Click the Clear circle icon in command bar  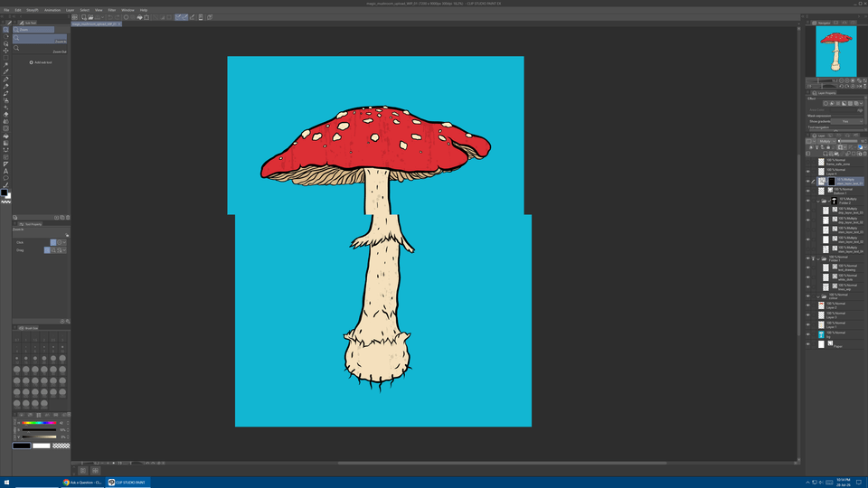click(x=127, y=17)
